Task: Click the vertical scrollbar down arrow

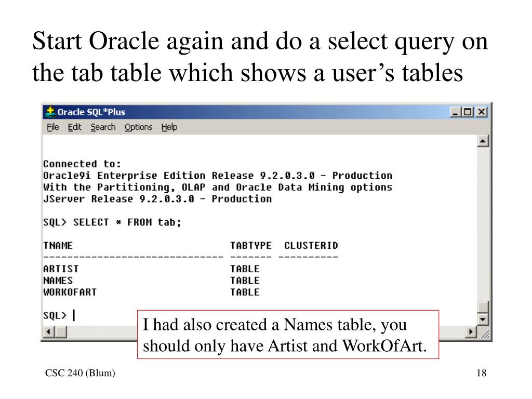Action: [483, 320]
